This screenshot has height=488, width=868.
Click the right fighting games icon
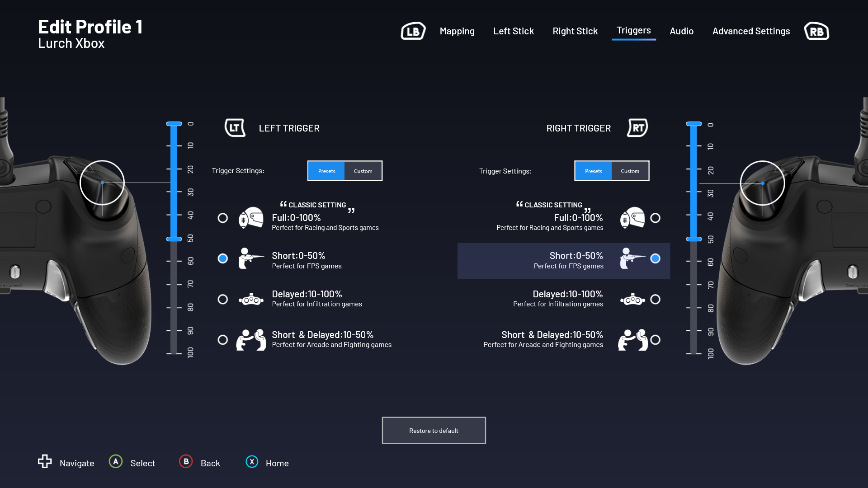click(633, 340)
